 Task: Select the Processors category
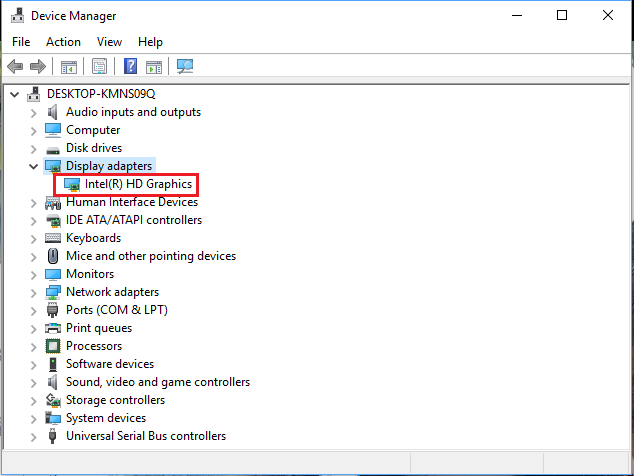tap(94, 346)
